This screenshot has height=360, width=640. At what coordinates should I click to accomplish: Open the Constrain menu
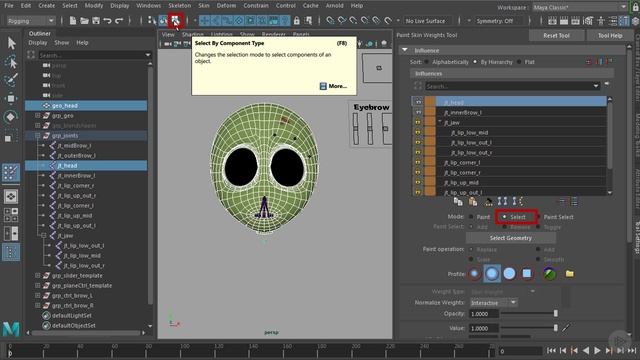click(x=256, y=6)
